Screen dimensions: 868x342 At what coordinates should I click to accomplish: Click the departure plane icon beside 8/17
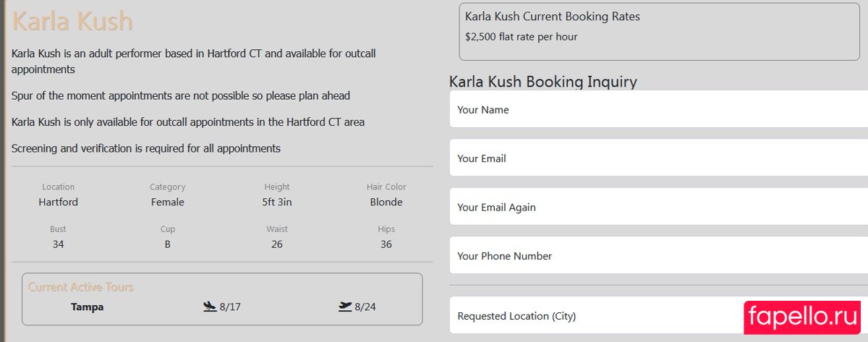210,307
